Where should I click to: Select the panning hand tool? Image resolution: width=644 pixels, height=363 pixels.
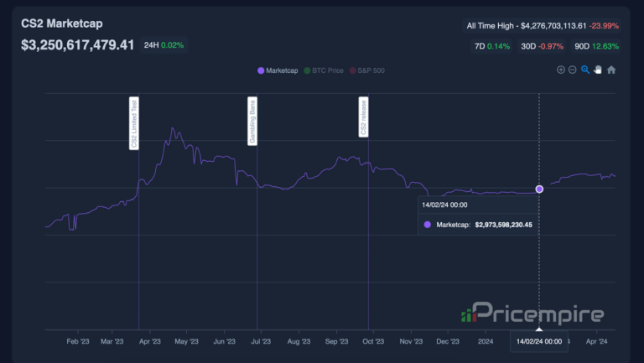(598, 70)
